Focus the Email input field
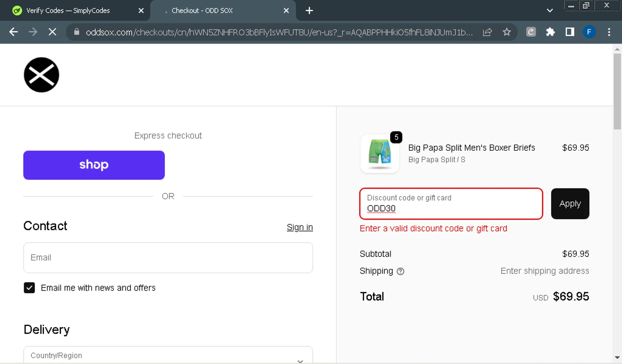 click(x=168, y=258)
